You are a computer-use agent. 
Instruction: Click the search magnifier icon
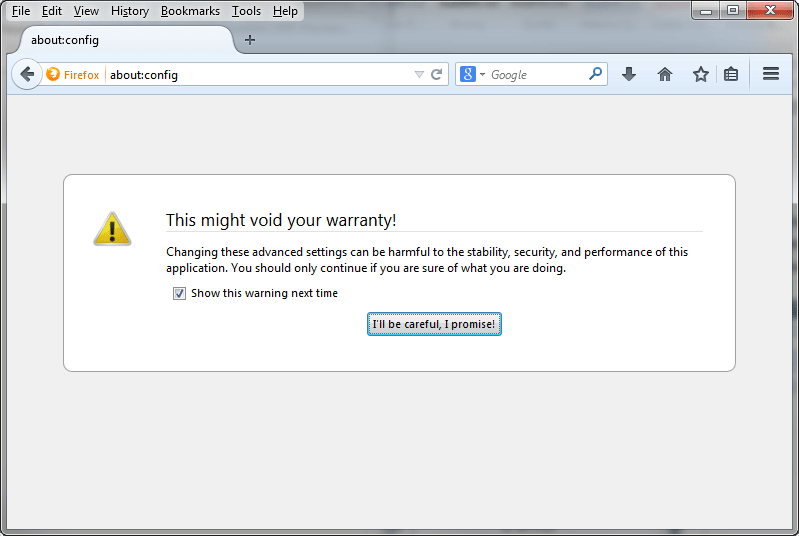pos(595,74)
